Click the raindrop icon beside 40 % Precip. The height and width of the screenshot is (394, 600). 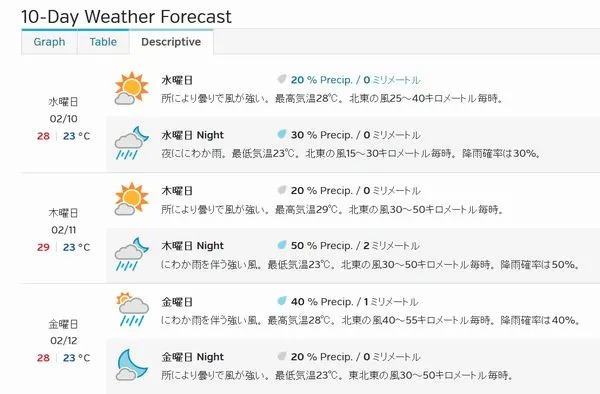point(282,301)
